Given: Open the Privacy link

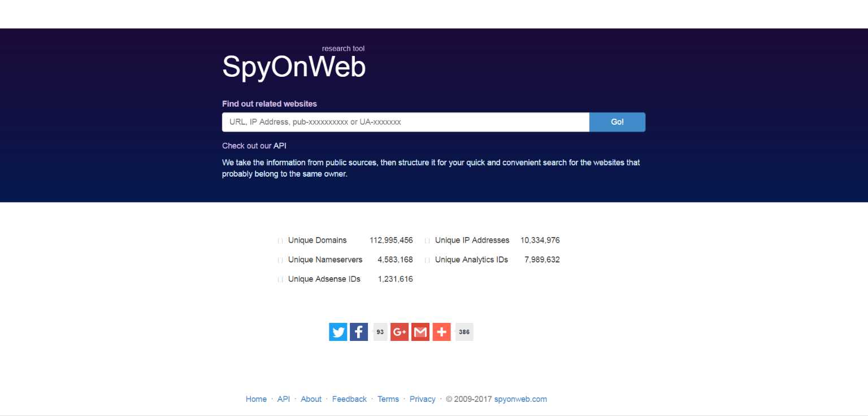Looking at the screenshot, I should (422, 399).
